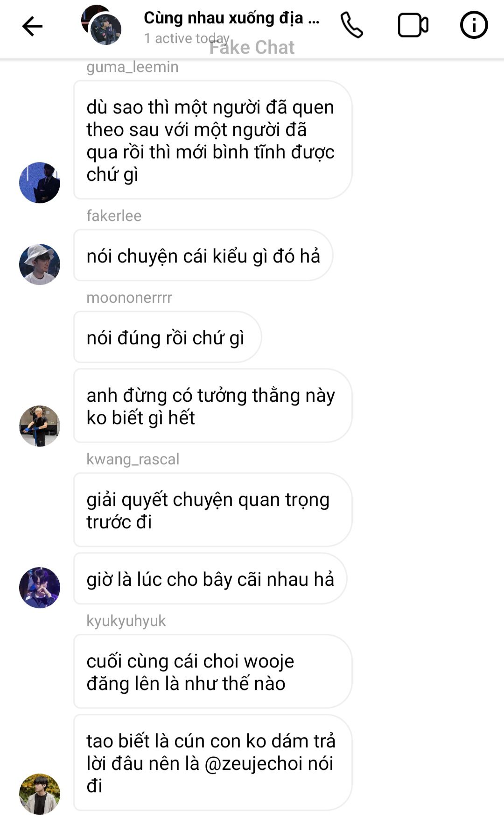This screenshot has height=817, width=504.
Task: Select the message 'nói đúng rồi chứ gì'
Action: pyautogui.click(x=168, y=337)
